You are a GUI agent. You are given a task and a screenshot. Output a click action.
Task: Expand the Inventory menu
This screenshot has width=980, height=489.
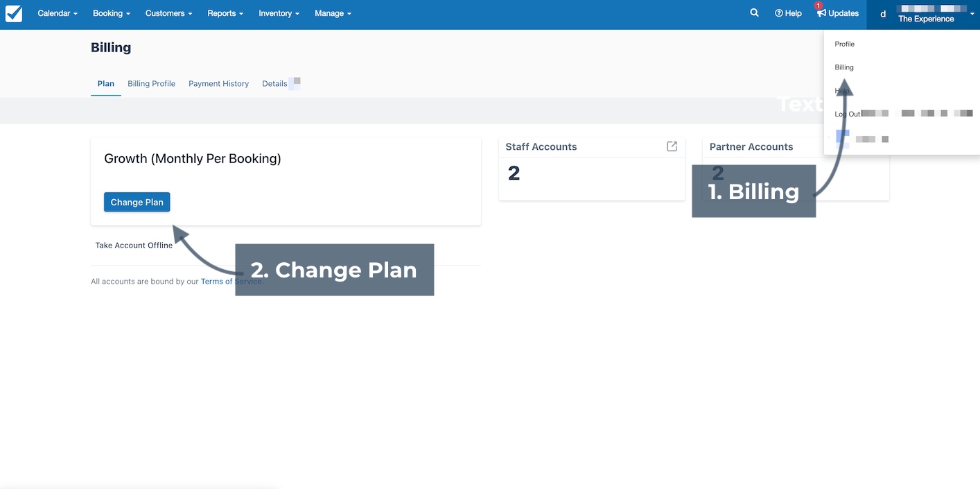tap(279, 13)
